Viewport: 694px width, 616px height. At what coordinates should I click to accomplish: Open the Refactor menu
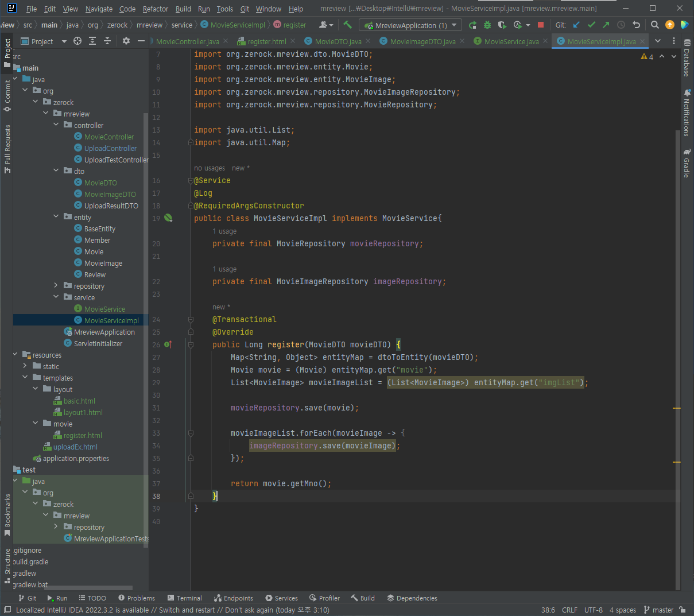tap(155, 9)
